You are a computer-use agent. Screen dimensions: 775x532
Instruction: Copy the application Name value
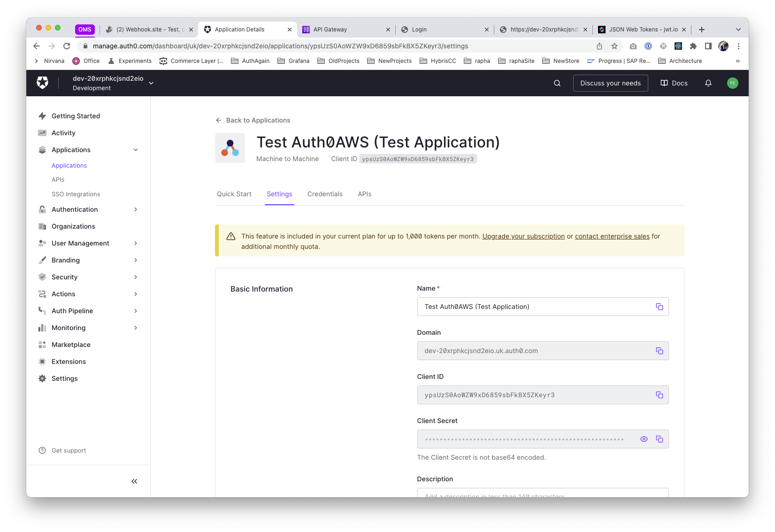659,307
